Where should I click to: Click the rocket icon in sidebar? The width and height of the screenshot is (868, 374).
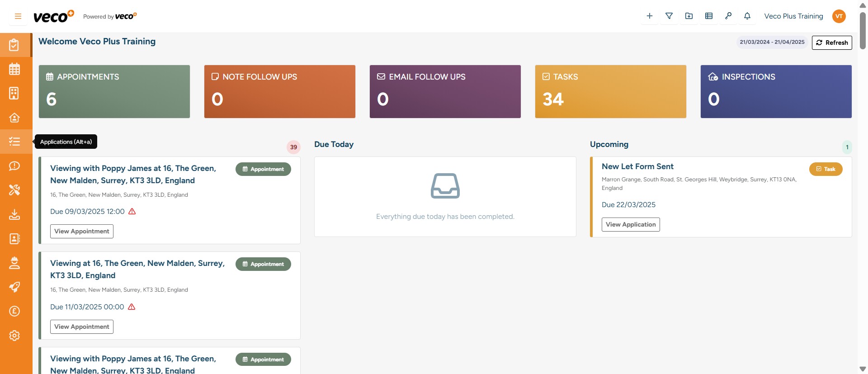pos(14,287)
